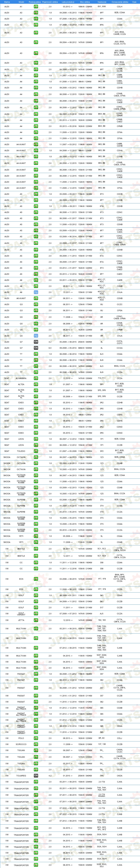
Task: Click the 'Model' column header
Action: click(21, 2)
